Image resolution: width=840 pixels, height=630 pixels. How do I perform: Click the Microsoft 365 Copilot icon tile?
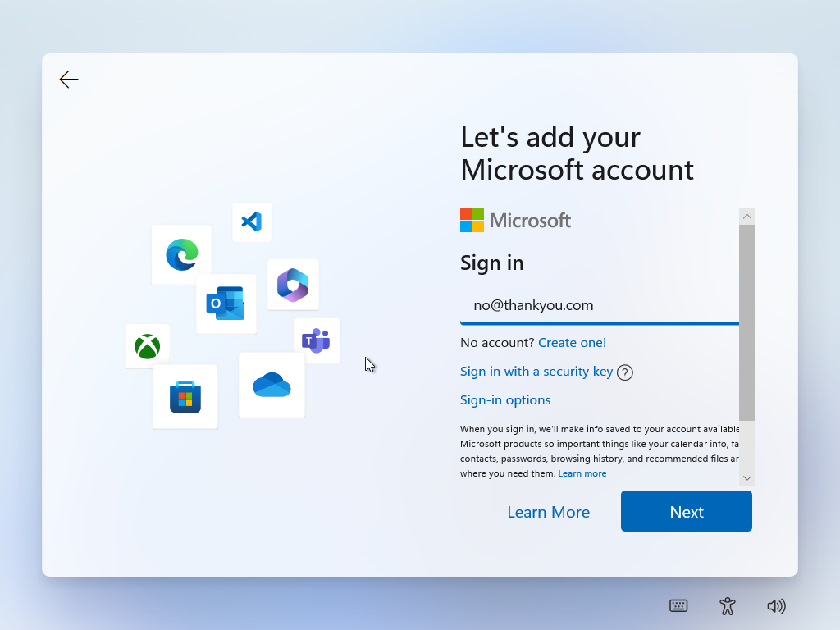pos(293,285)
